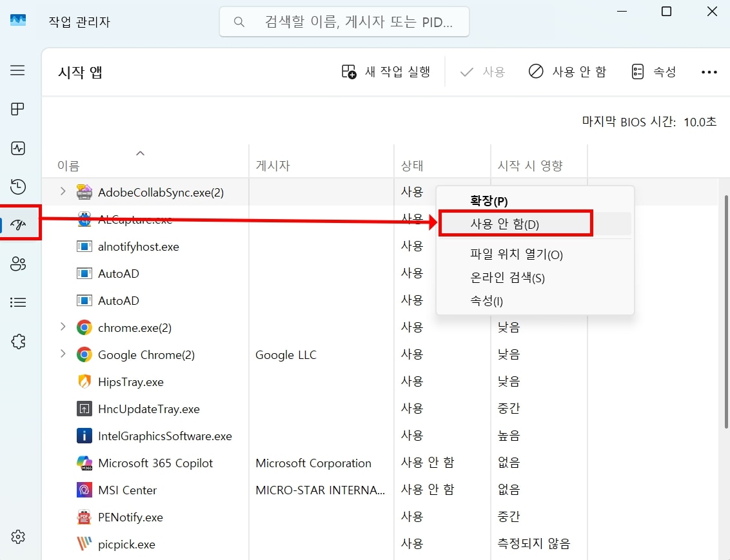Open the Services puzzle icon page

[18, 342]
